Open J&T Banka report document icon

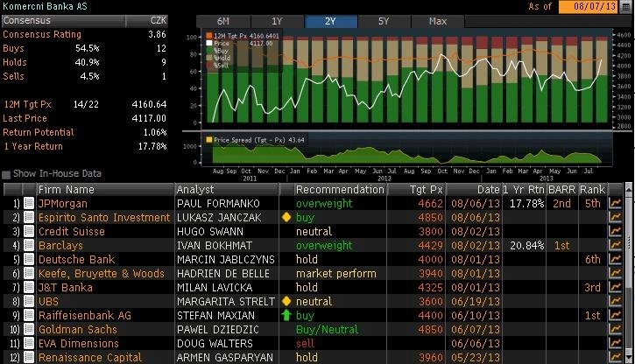pos(29,288)
